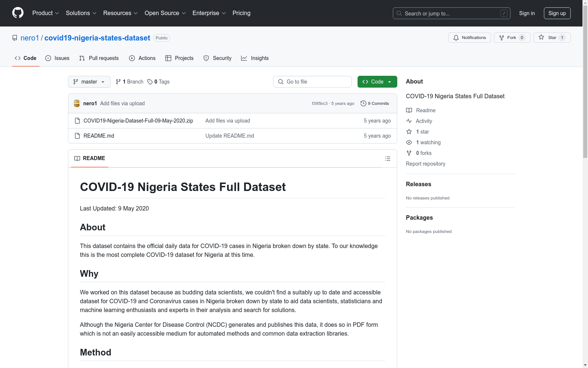This screenshot has width=588, height=368.
Task: Switch to the Insights tab
Action: pos(255,58)
